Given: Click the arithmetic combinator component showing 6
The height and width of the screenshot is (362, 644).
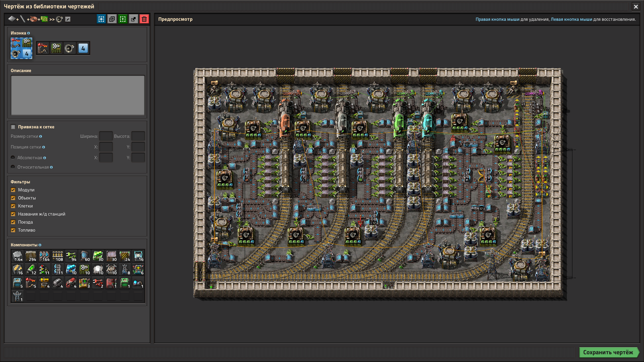Looking at the screenshot, I should point(138,269).
